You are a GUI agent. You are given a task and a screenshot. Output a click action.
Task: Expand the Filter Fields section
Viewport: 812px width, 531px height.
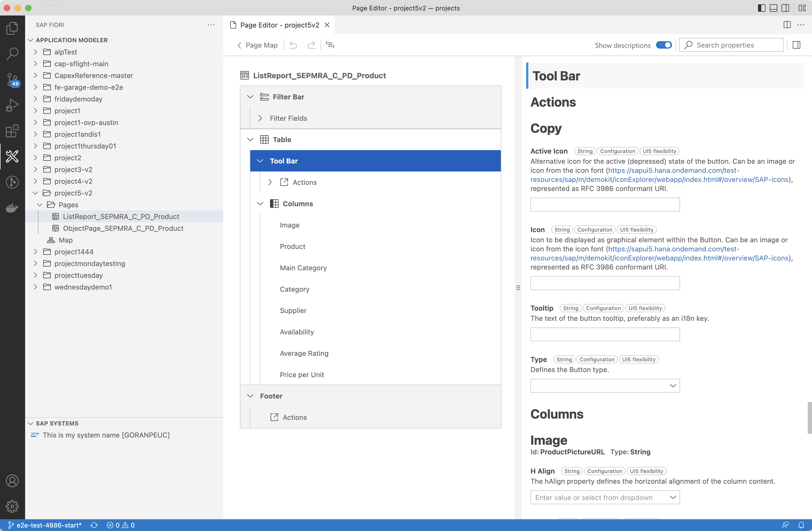tap(260, 118)
